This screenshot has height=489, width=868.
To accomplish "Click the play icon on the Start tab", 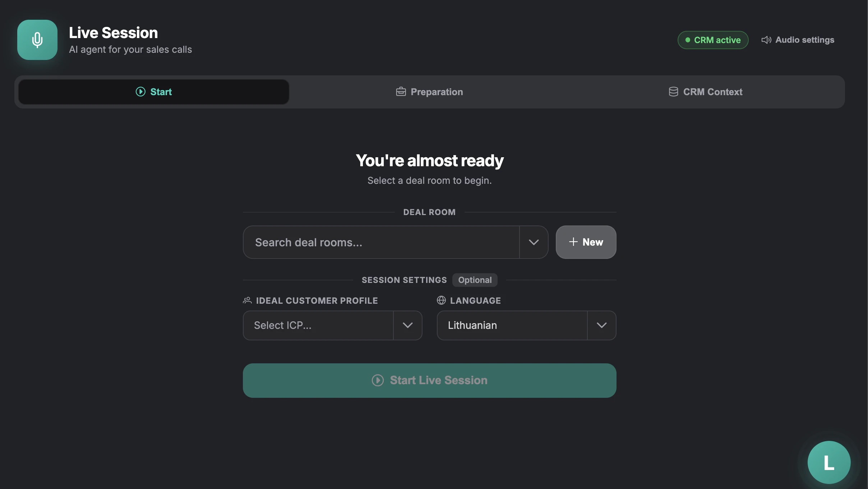I will click(140, 92).
